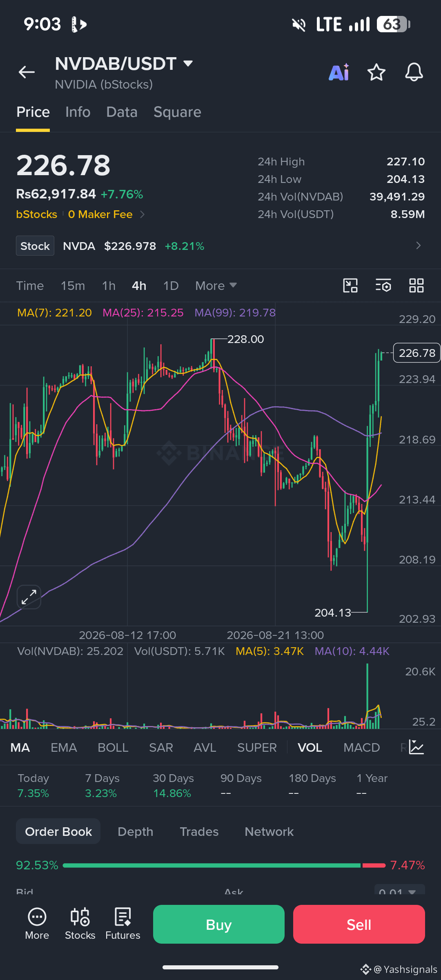Open the AI assistant icon
This screenshot has height=980, width=441.
(339, 72)
